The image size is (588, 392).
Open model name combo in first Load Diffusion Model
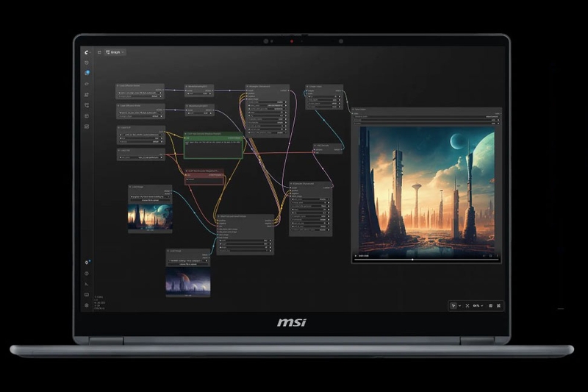(x=140, y=93)
